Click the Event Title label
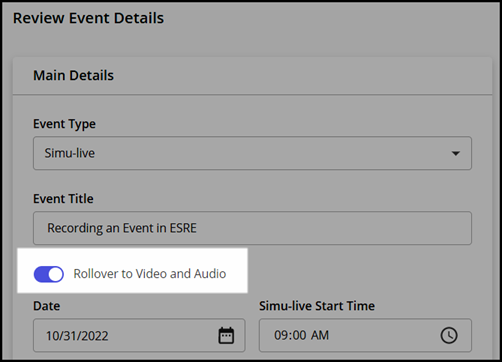 coord(63,199)
